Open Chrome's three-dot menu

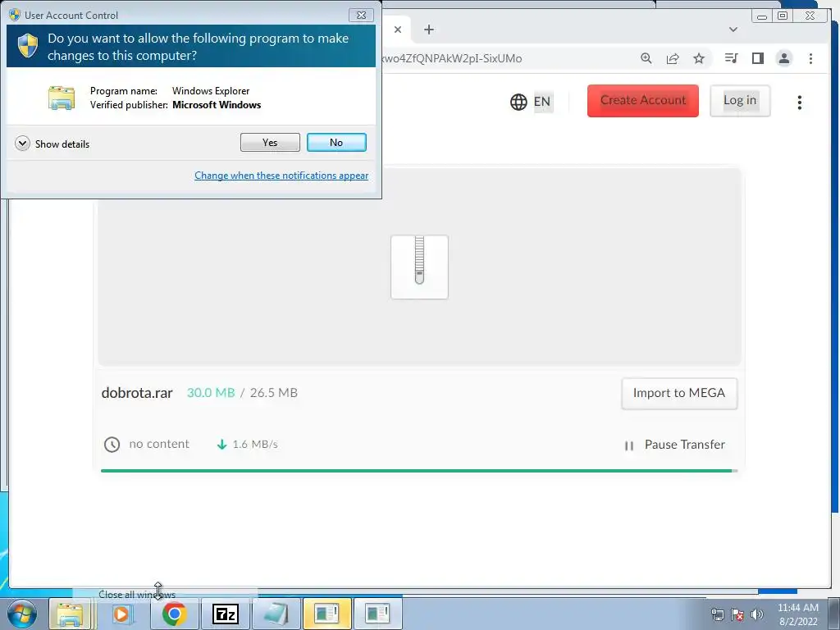(810, 58)
